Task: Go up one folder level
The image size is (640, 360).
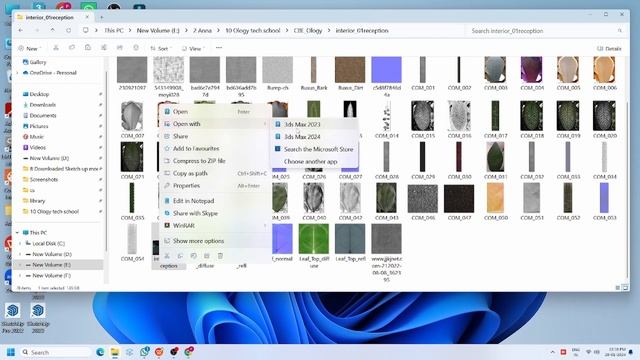Action: (53, 31)
